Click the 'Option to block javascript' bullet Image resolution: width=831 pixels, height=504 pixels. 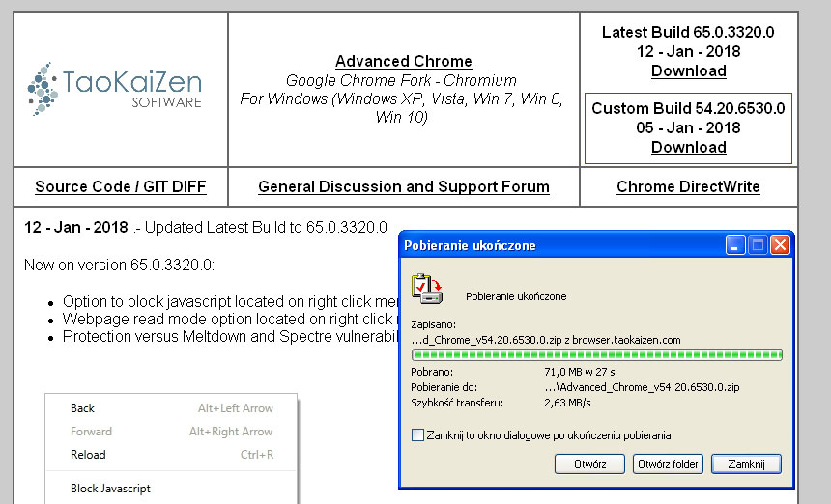[230, 302]
